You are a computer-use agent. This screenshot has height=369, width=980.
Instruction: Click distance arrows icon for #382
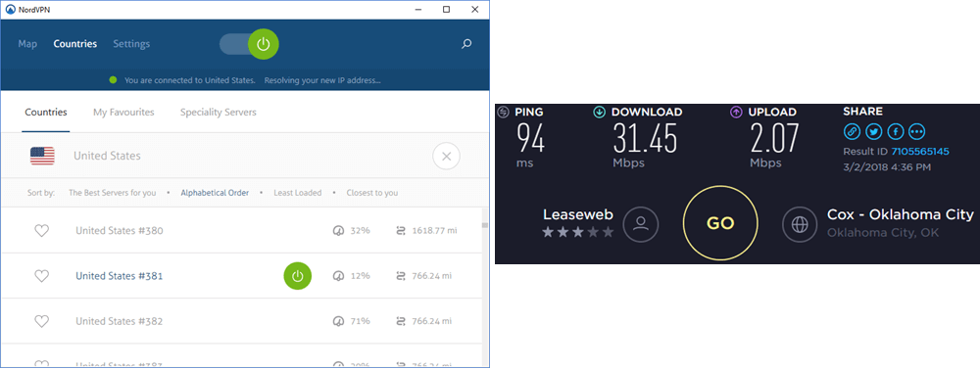tap(401, 322)
